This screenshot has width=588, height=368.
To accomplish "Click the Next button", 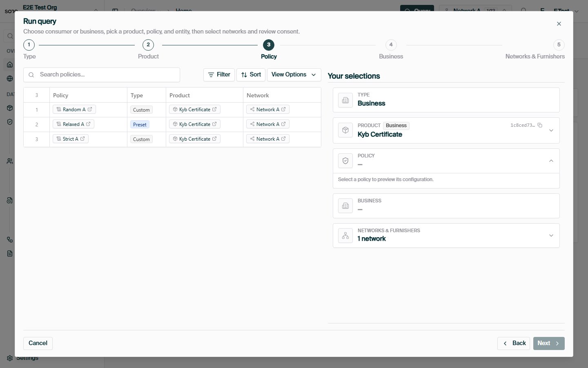I will point(549,343).
